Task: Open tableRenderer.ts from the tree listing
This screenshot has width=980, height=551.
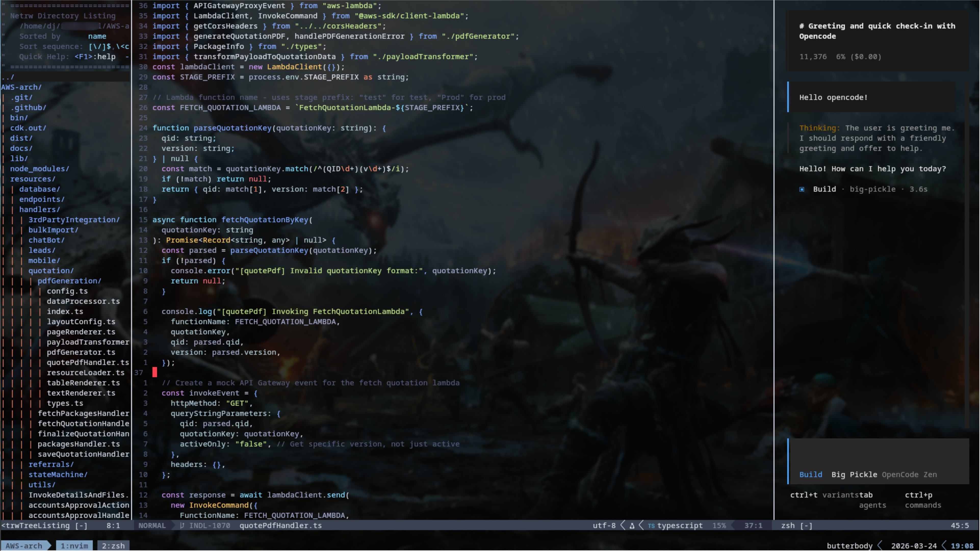Action: pyautogui.click(x=83, y=383)
